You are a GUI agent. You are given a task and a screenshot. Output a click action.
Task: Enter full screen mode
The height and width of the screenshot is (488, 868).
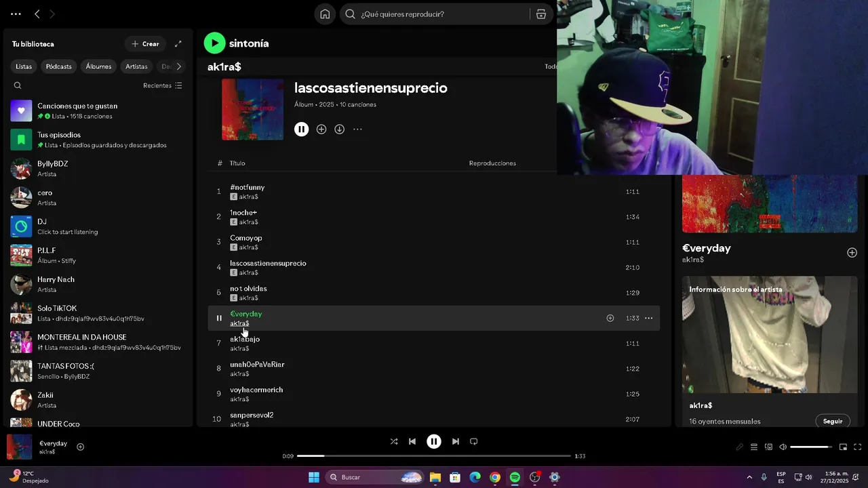click(858, 447)
